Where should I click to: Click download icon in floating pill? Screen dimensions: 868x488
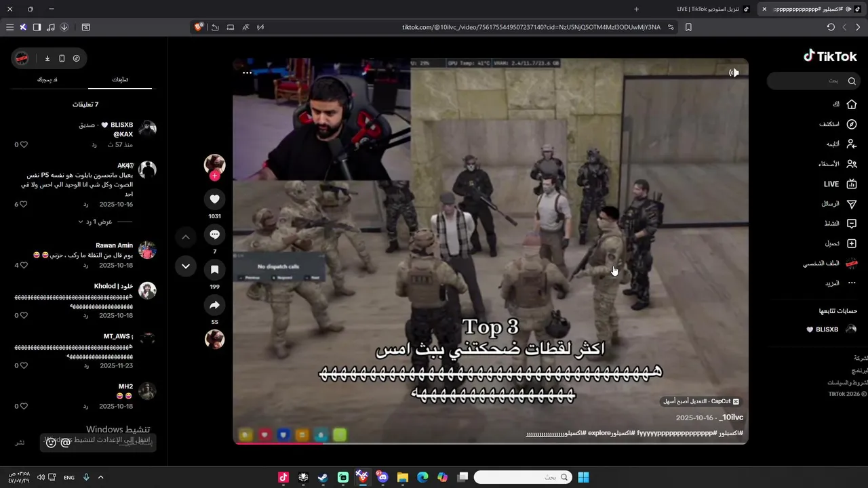pos(47,58)
